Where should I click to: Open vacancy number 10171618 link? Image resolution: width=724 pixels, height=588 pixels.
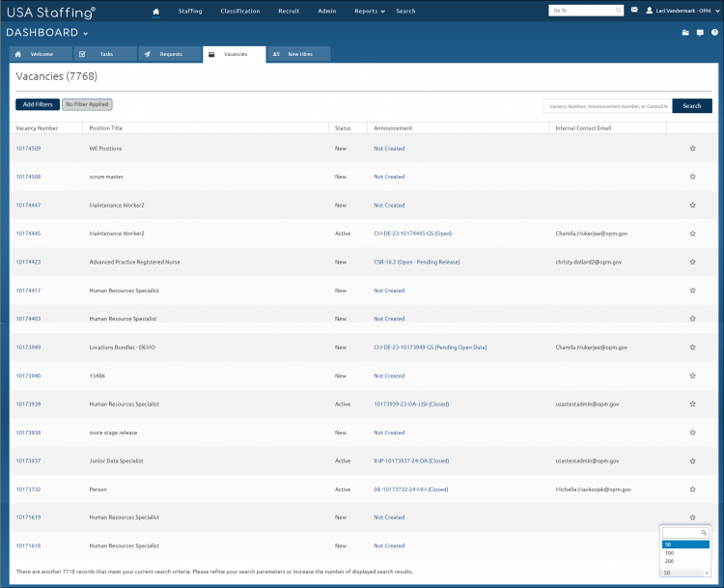coord(28,546)
